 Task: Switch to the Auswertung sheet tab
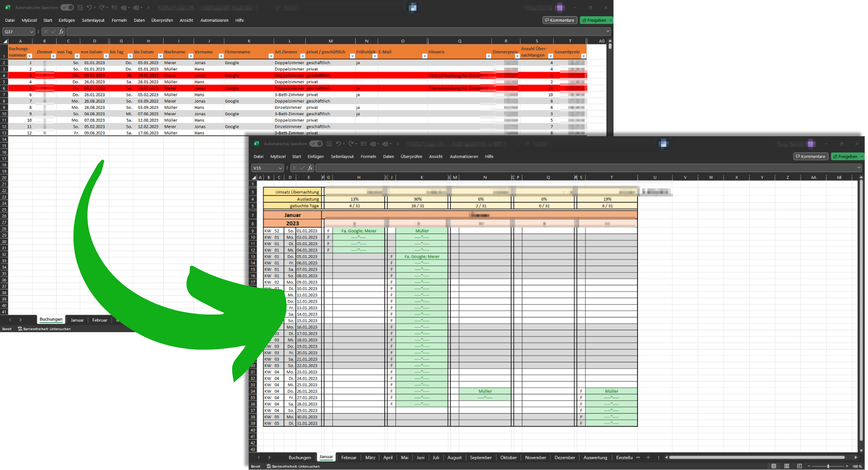[x=595, y=458]
